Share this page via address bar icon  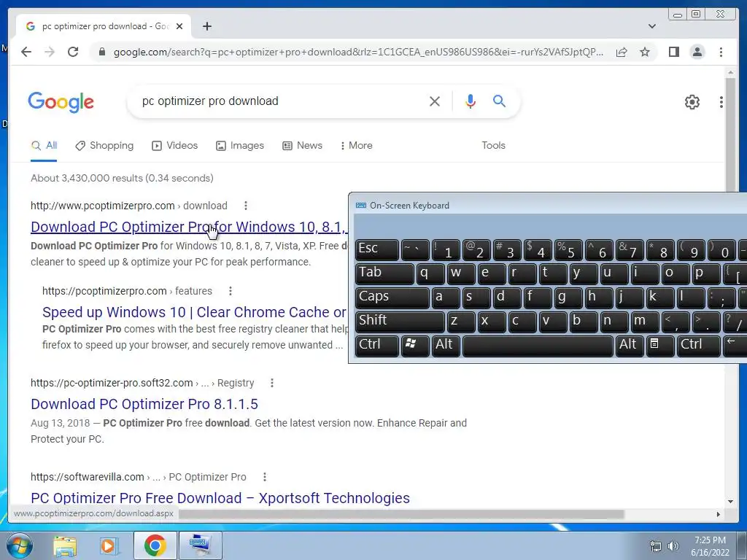coord(622,52)
